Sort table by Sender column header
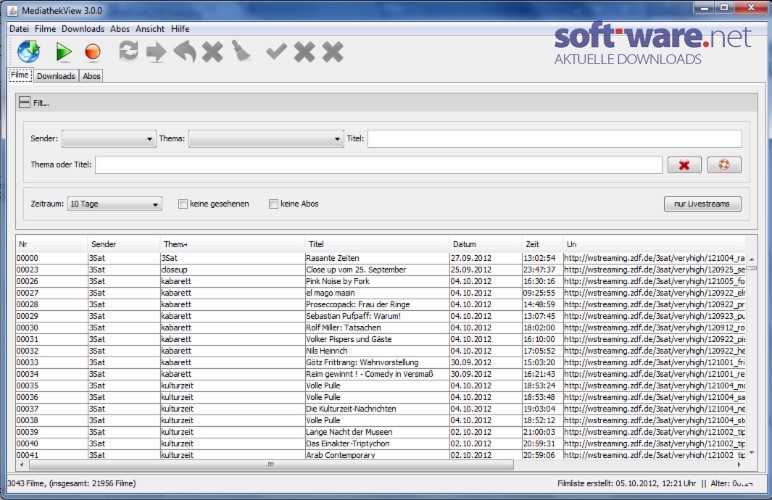Screen dimensions: 772x500 point(124,244)
